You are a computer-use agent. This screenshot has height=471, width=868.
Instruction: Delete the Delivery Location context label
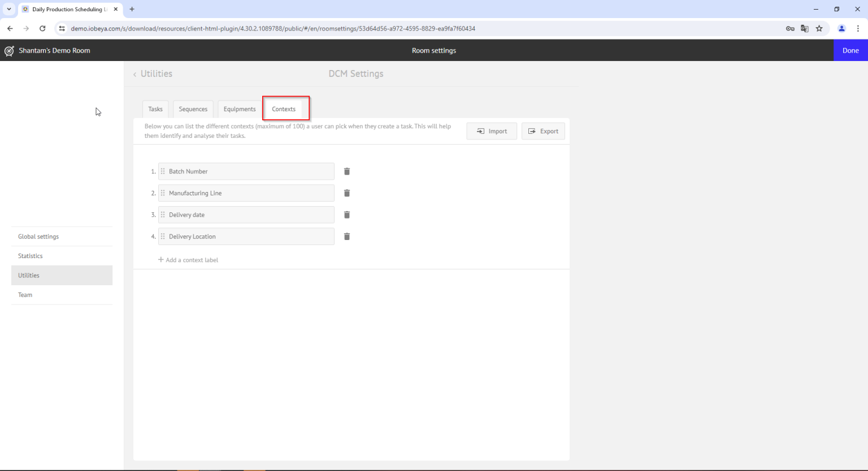(346, 236)
